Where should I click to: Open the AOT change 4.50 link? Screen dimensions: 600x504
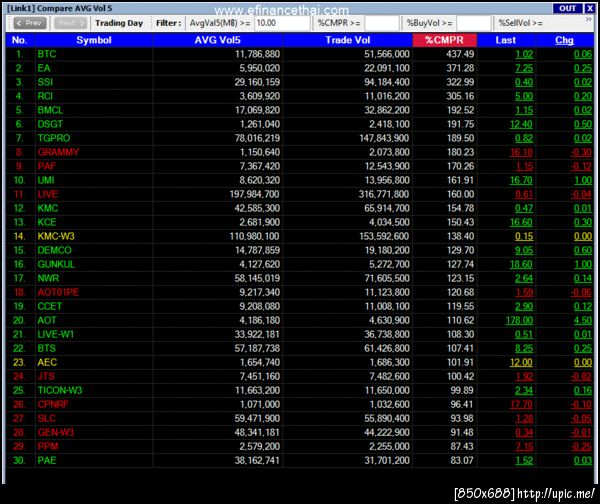pos(583,320)
